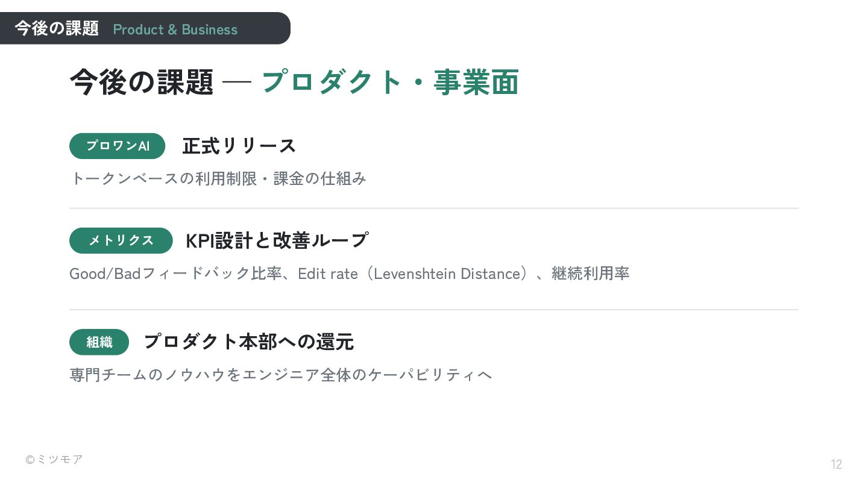
Task: Click the page number 12
Action: (x=837, y=465)
